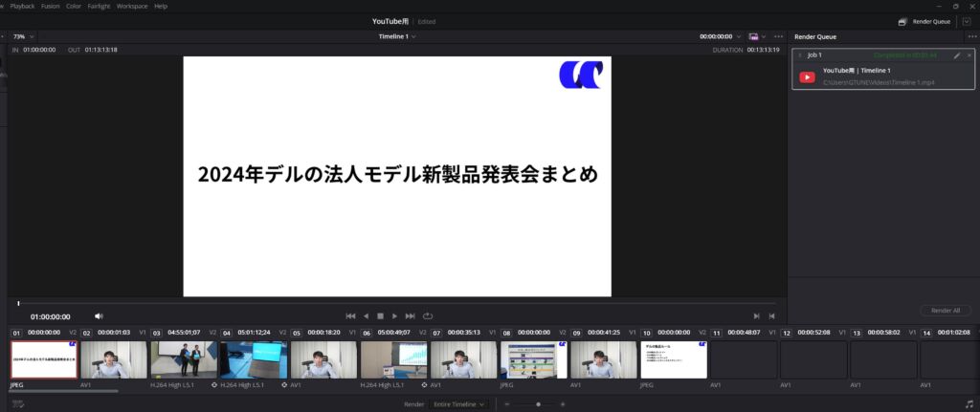The height and width of the screenshot is (412, 980).
Task: Expand dropdown next to timeline view icon
Action: click(764, 37)
